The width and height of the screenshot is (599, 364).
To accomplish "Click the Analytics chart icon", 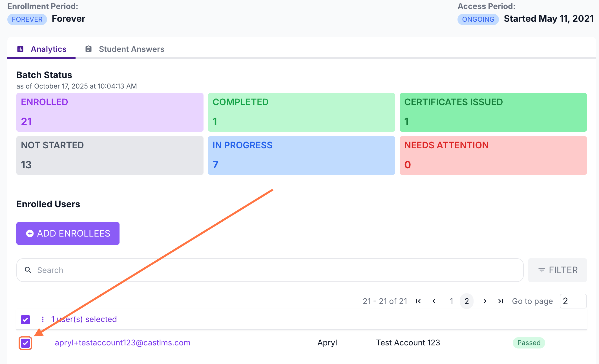I will coord(20,49).
